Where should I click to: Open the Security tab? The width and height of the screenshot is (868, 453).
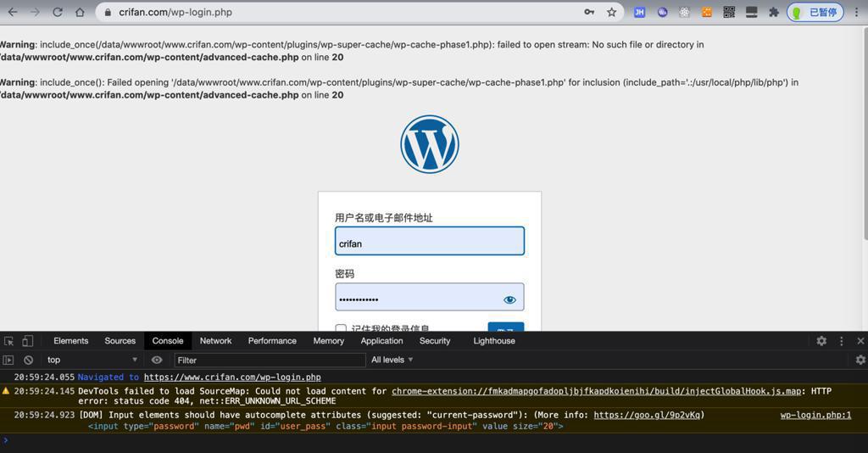click(435, 340)
